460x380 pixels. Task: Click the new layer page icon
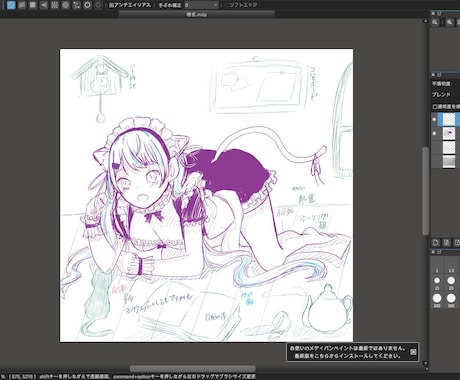(435, 243)
